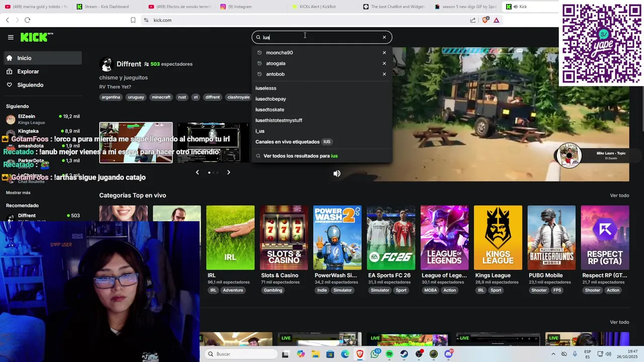644x362 pixels.
Task: Choose suggestion iusedtobepay
Action: click(271, 99)
